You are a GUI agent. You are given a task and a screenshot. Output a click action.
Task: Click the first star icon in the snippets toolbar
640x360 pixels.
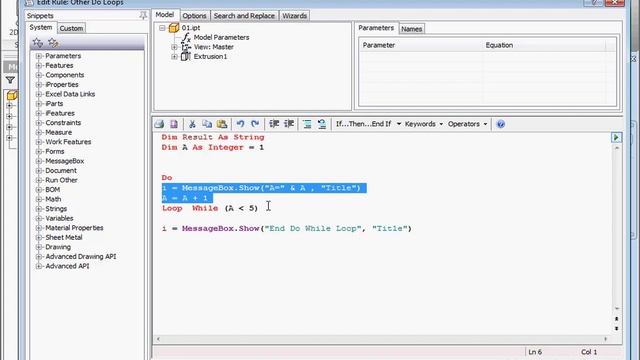pyautogui.click(x=38, y=42)
